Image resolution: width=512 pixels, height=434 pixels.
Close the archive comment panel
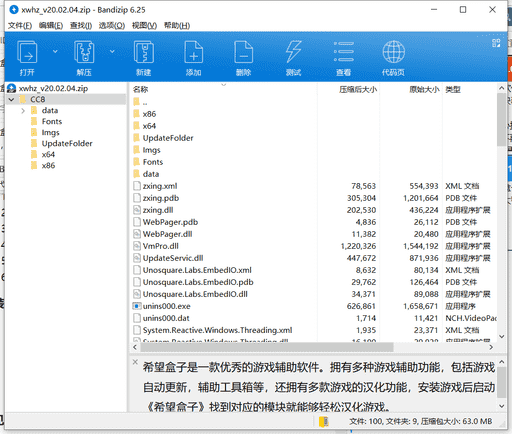tap(135, 362)
